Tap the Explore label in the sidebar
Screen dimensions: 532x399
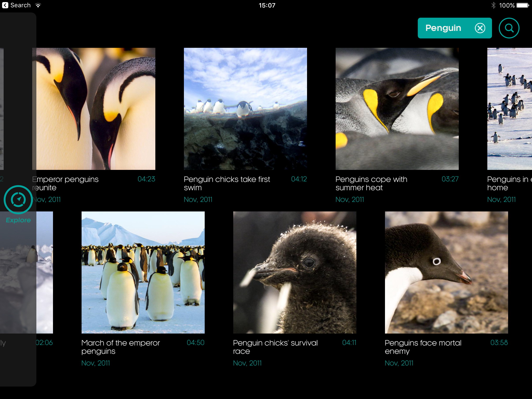pos(18,220)
